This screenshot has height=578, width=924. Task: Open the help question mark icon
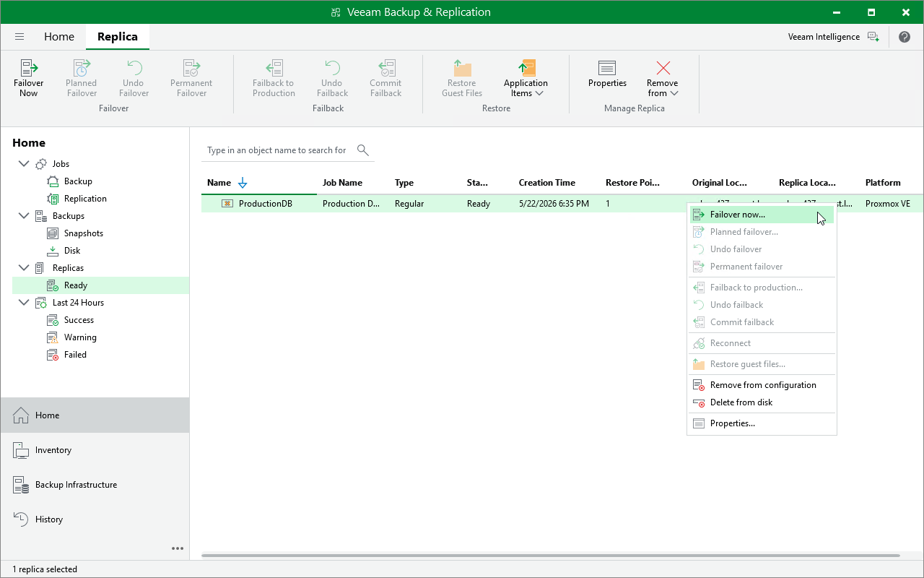point(905,37)
